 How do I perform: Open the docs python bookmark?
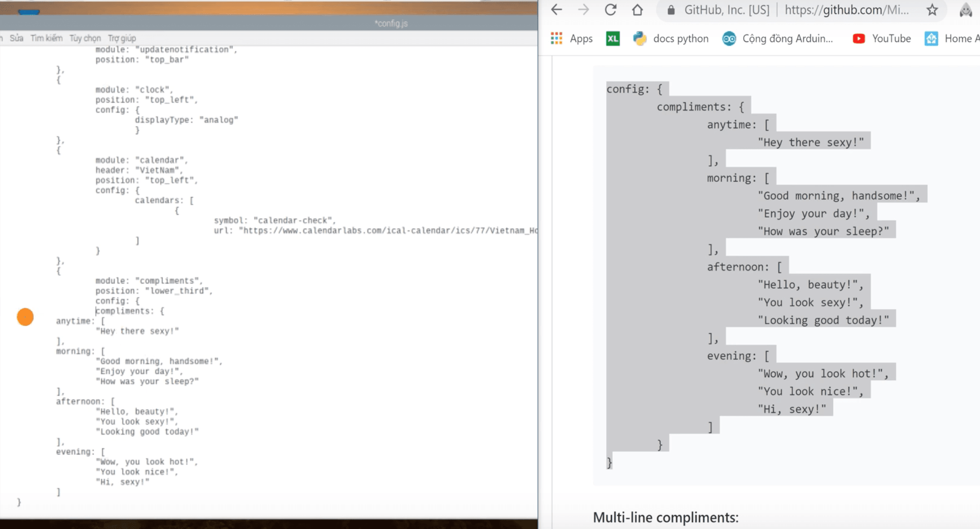671,39
